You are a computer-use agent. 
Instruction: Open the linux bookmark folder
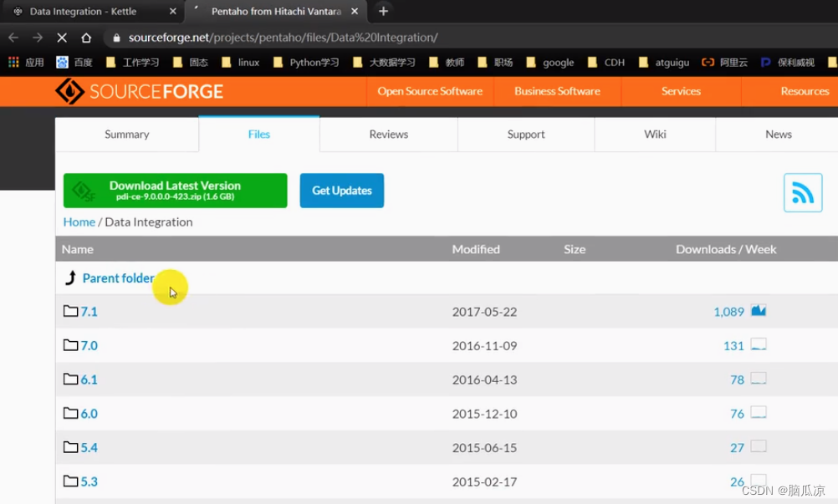[x=241, y=63]
